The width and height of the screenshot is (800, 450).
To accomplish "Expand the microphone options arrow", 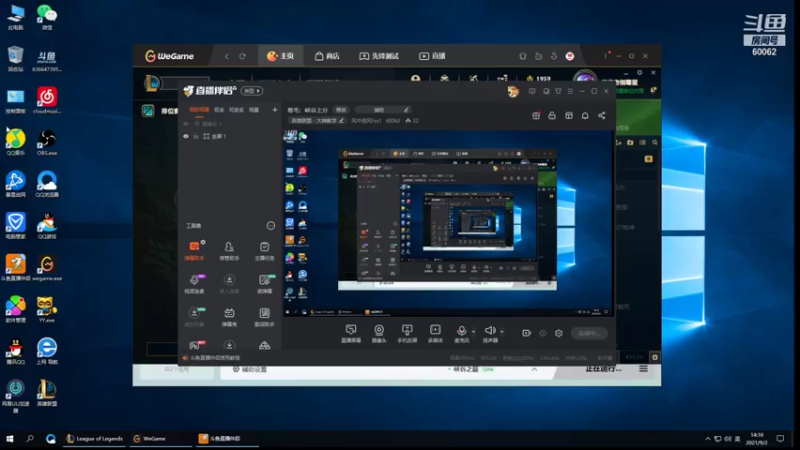I will [472, 329].
